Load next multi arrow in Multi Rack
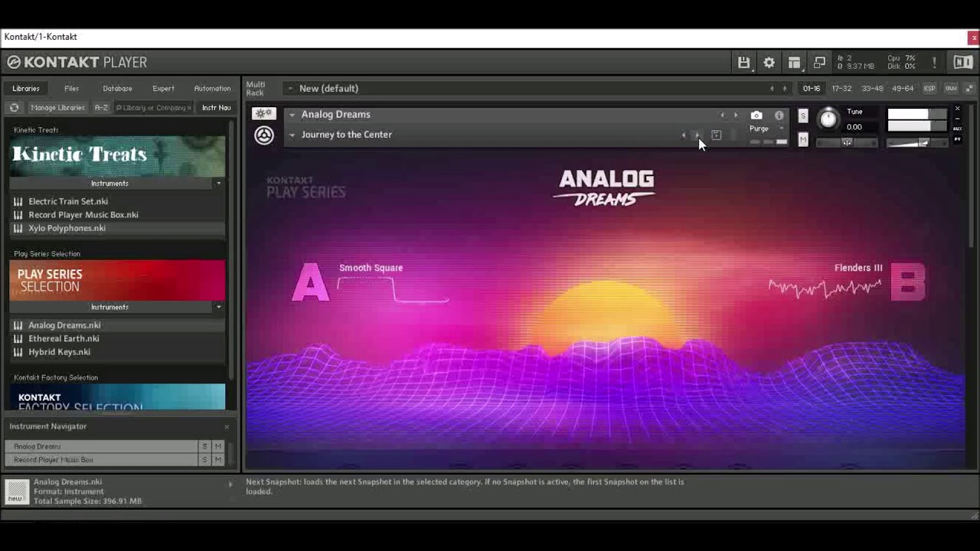 (785, 89)
